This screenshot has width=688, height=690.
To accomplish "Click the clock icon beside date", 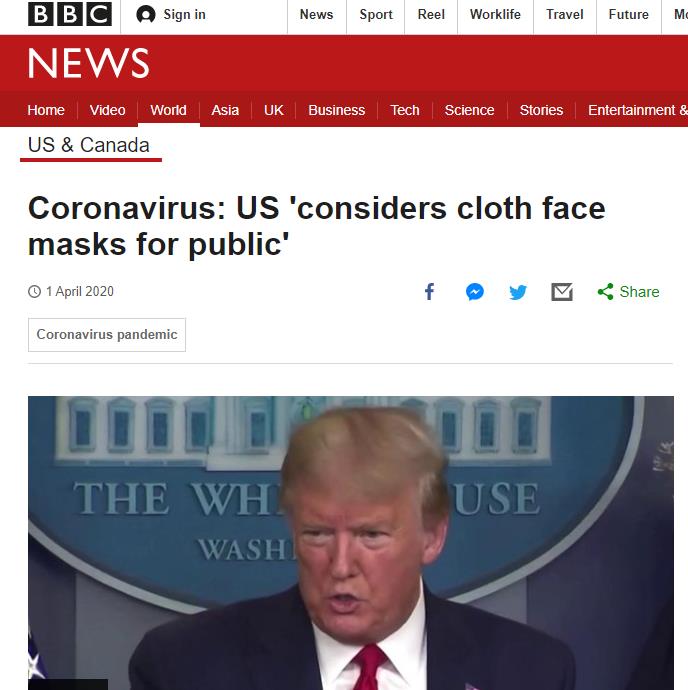I will (34, 291).
